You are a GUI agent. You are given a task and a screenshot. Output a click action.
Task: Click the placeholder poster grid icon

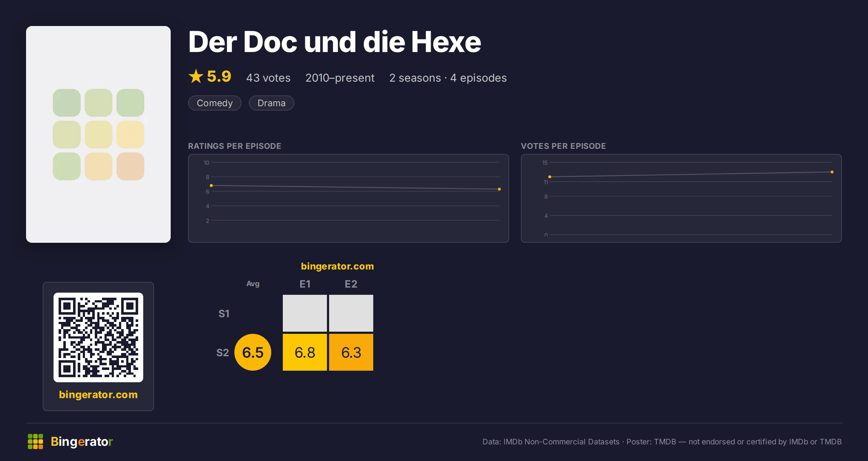pos(98,134)
